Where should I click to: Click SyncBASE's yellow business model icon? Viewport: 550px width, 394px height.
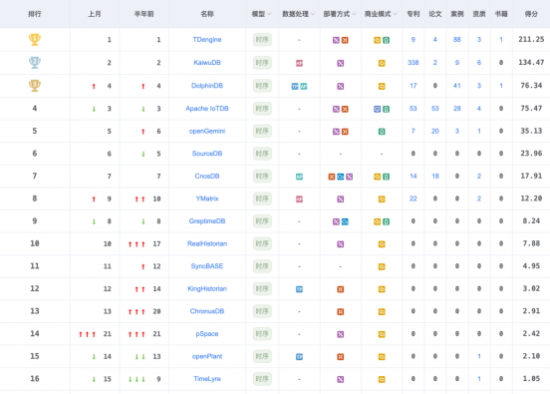[x=382, y=267]
